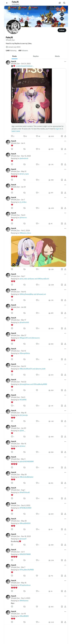Switch to the Replies tab
Viewport: 72px width, 644px height.
coord(36,56)
